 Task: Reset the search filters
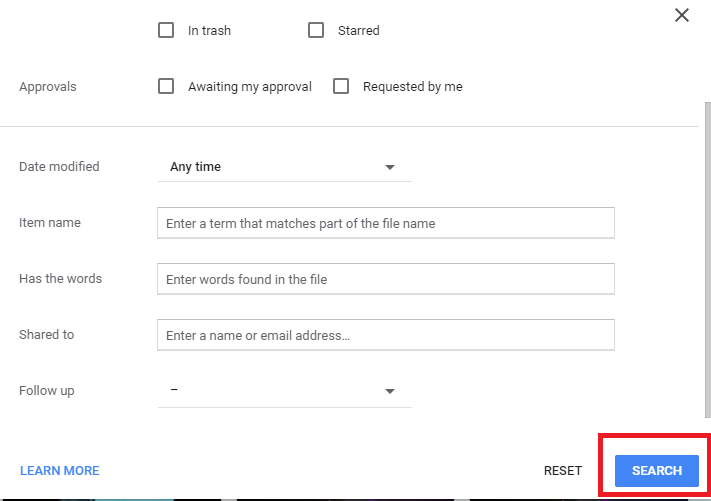pyautogui.click(x=563, y=471)
